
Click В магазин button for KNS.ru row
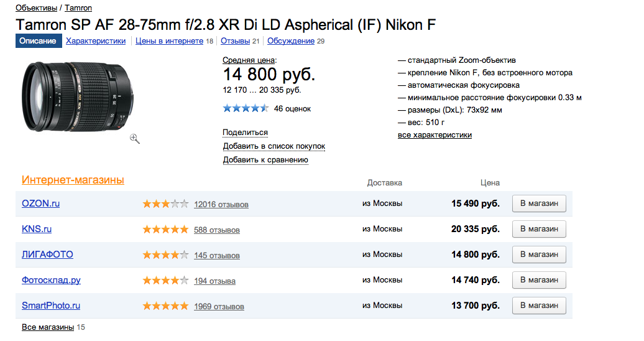(539, 229)
